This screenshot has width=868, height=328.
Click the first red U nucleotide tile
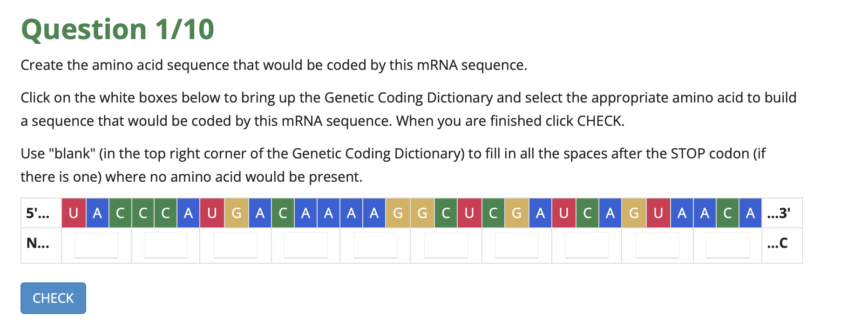coord(74,213)
